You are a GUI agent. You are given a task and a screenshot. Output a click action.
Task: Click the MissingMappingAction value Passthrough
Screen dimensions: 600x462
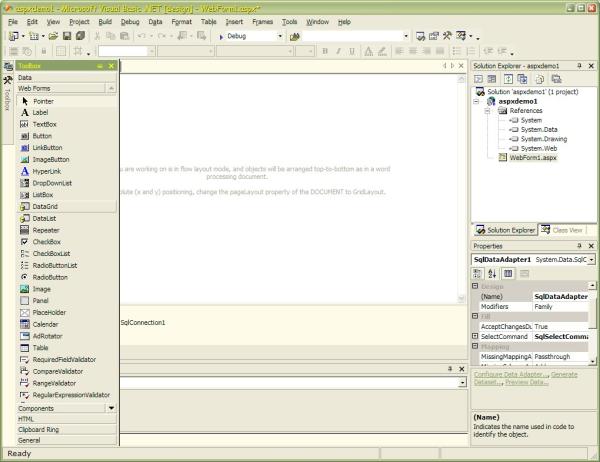(x=561, y=357)
